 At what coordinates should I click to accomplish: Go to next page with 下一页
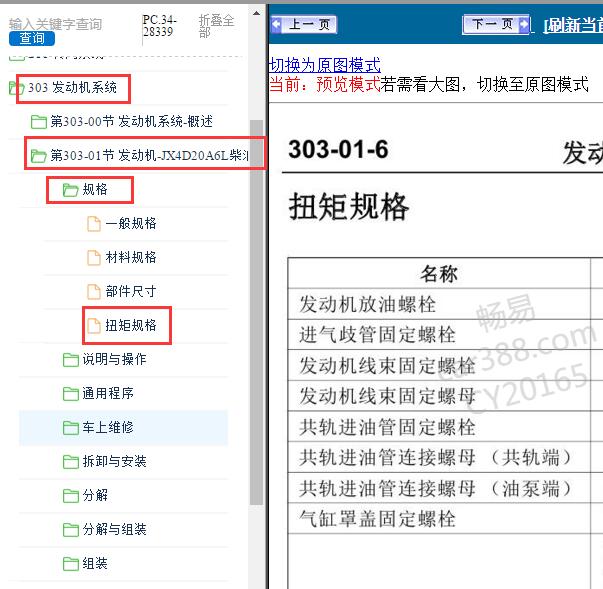coord(496,25)
